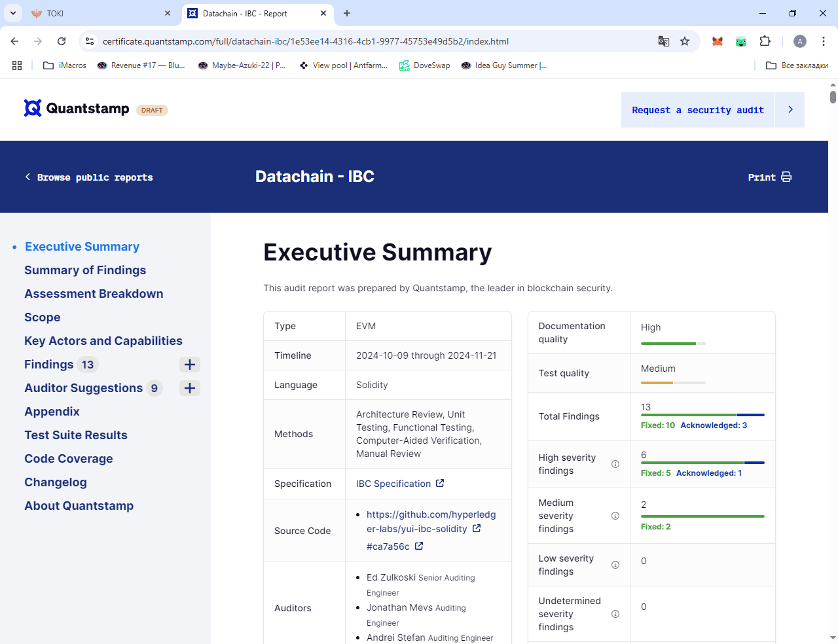The image size is (838, 644).
Task: Bookmark this page with the star icon
Action: coord(685,41)
